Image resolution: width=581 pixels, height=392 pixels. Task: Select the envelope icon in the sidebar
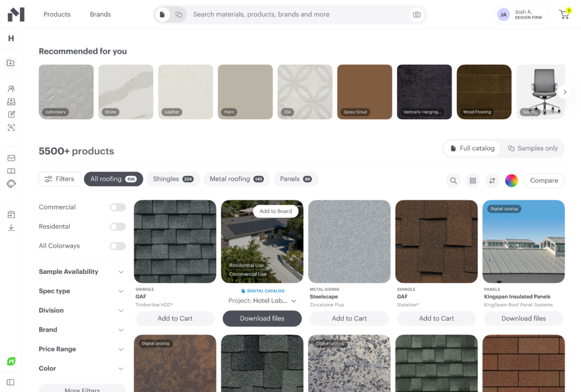pyautogui.click(x=10, y=158)
